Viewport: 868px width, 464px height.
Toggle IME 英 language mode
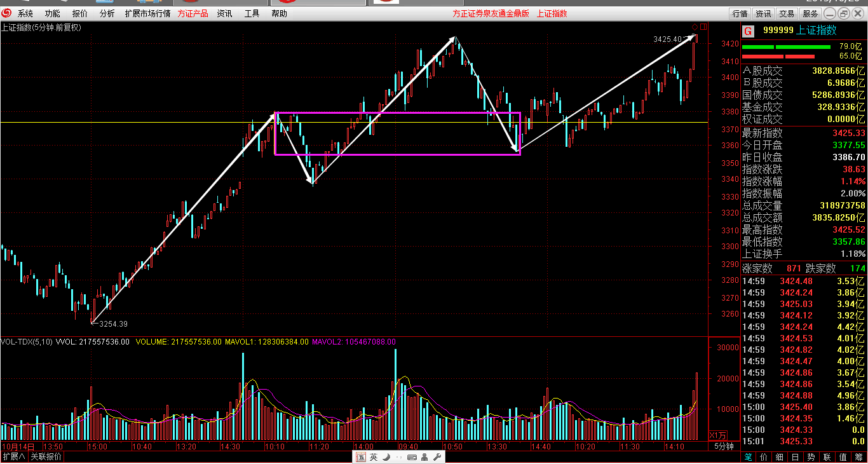tap(374, 457)
